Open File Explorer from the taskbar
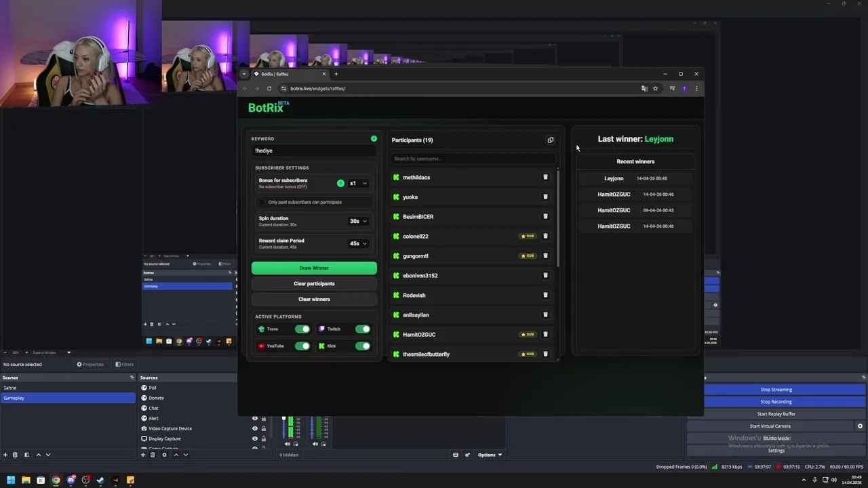Screen dimensions: 868x488 tap(26, 481)
